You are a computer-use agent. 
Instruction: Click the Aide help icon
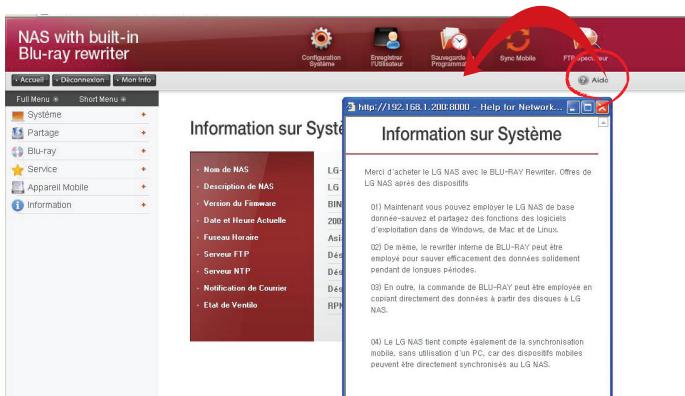pyautogui.click(x=583, y=80)
